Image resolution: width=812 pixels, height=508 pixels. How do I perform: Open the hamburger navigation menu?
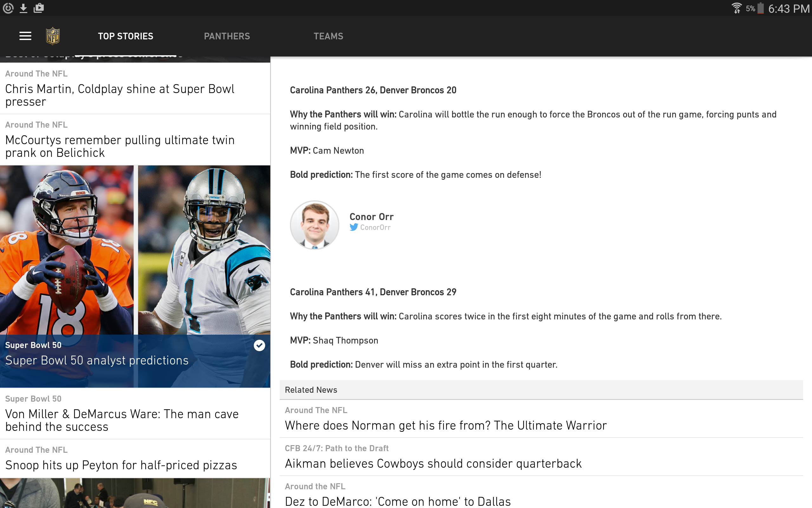[x=25, y=36]
